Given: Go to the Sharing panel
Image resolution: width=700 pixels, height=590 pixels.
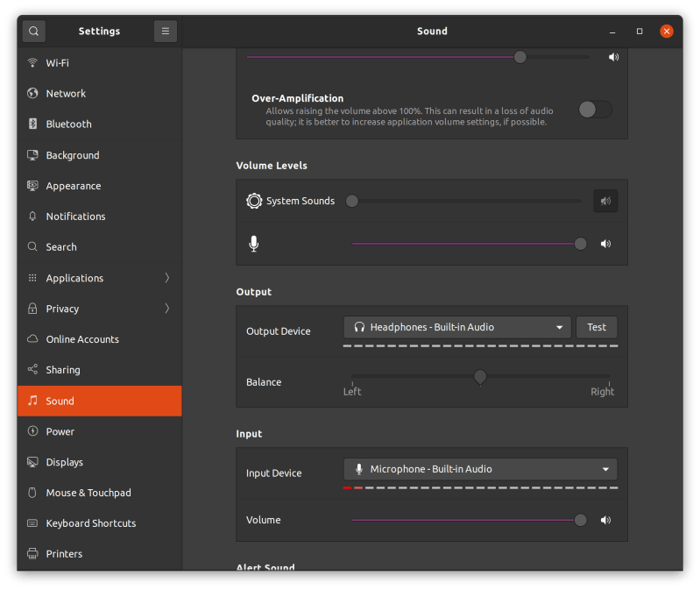Looking at the screenshot, I should point(100,369).
